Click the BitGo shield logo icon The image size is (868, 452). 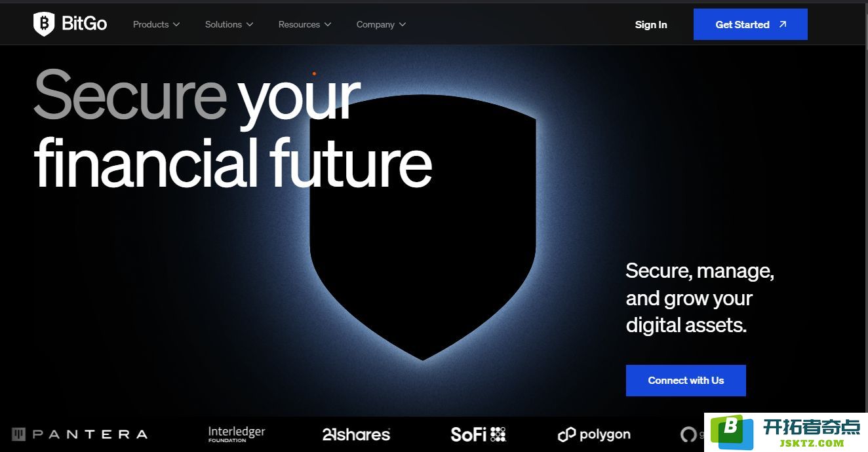pos(44,24)
